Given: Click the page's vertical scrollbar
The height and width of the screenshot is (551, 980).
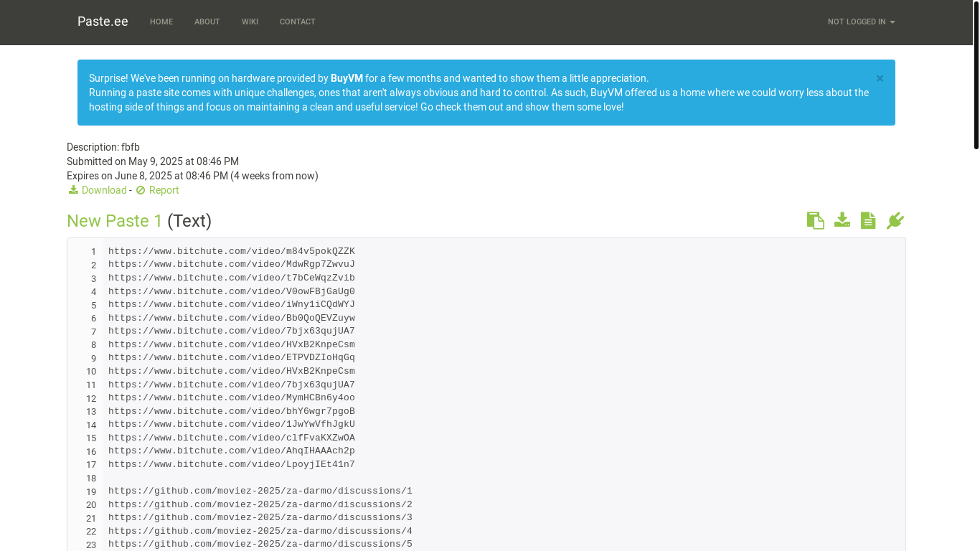Looking at the screenshot, I should (x=976, y=75).
